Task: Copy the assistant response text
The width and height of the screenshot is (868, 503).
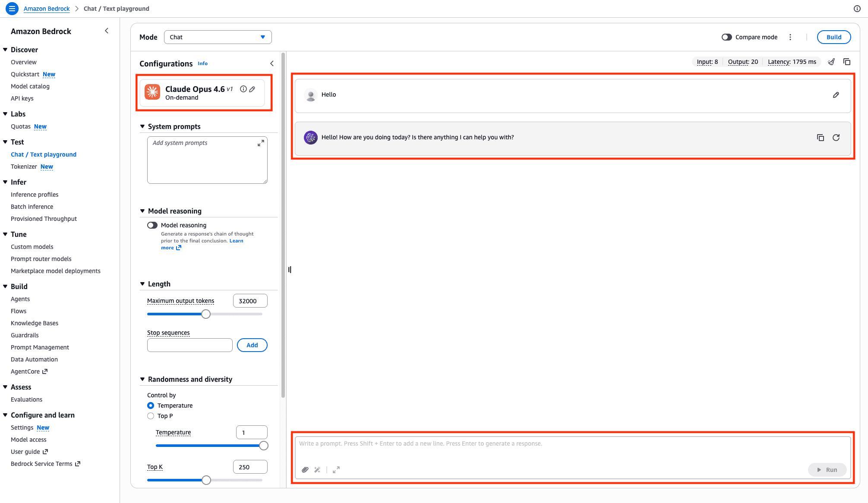Action: tap(821, 138)
